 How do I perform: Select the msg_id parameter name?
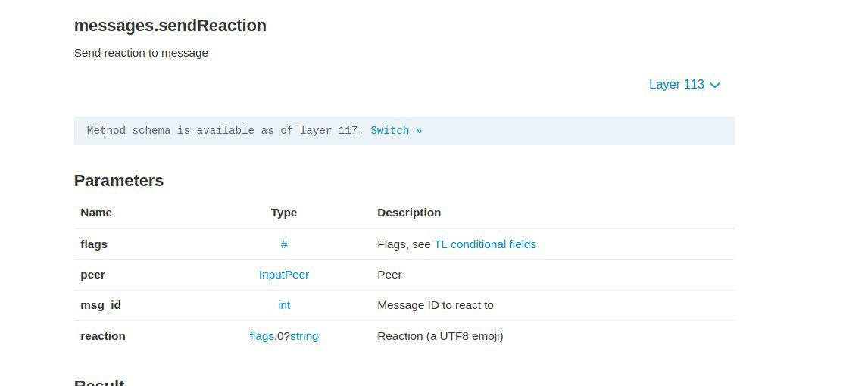click(x=101, y=305)
